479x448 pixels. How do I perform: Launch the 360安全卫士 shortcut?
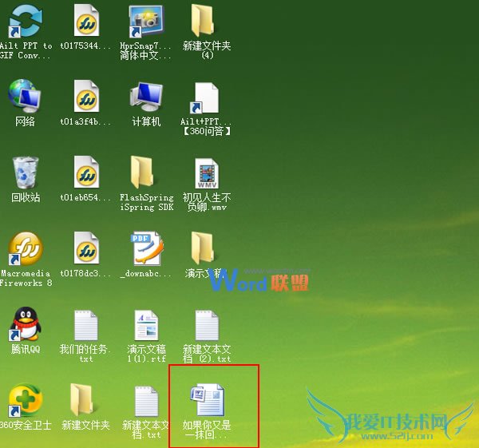pos(26,400)
